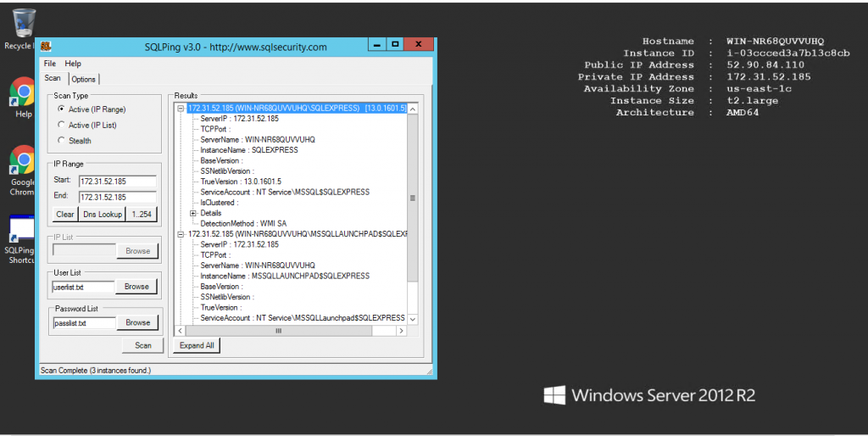Click the horizontal scrollbar in Results
Image resolution: width=868 pixels, height=436 pixels.
[x=278, y=331]
